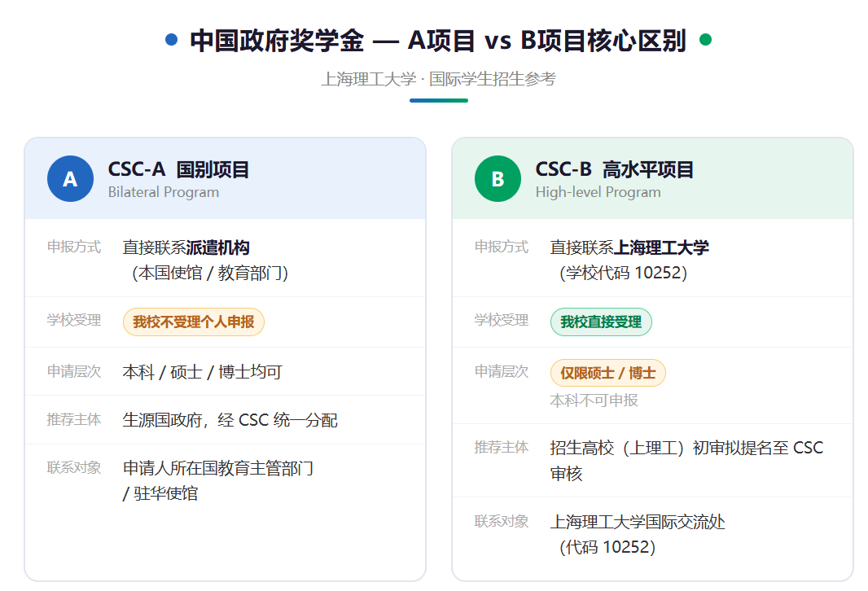868x591 pixels.
Task: Click the green dot after the title
Action: [x=705, y=40]
